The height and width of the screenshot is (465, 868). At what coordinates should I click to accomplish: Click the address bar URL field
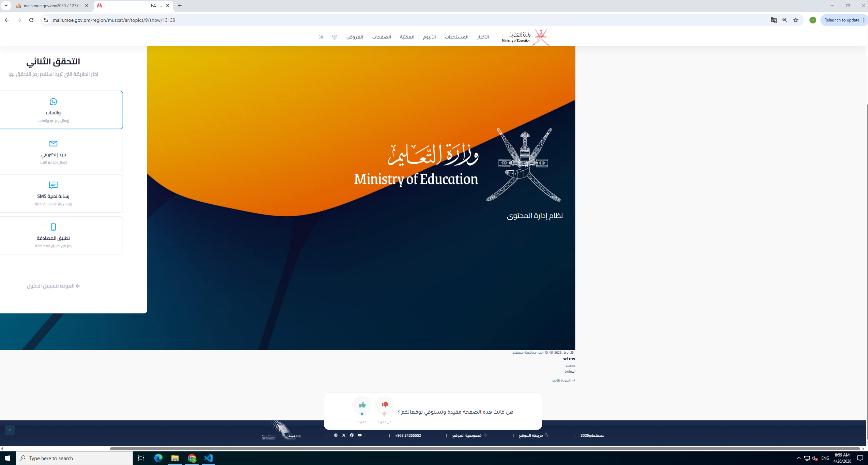(x=405, y=20)
